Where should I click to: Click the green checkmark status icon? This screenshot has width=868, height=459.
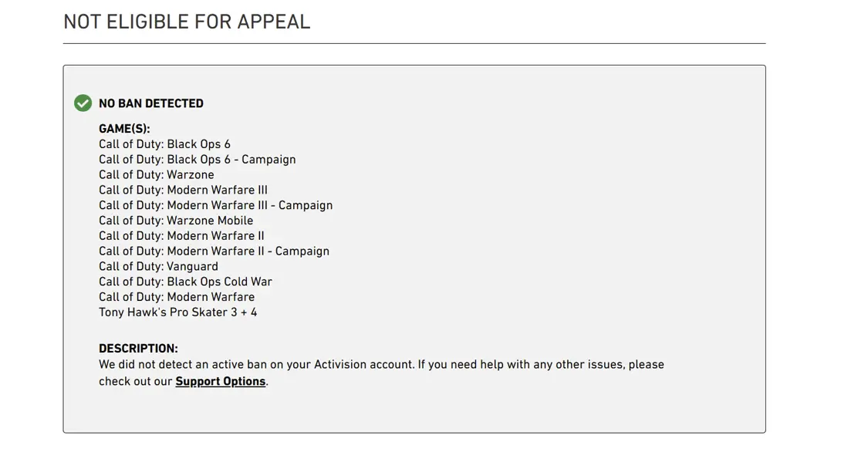point(83,103)
